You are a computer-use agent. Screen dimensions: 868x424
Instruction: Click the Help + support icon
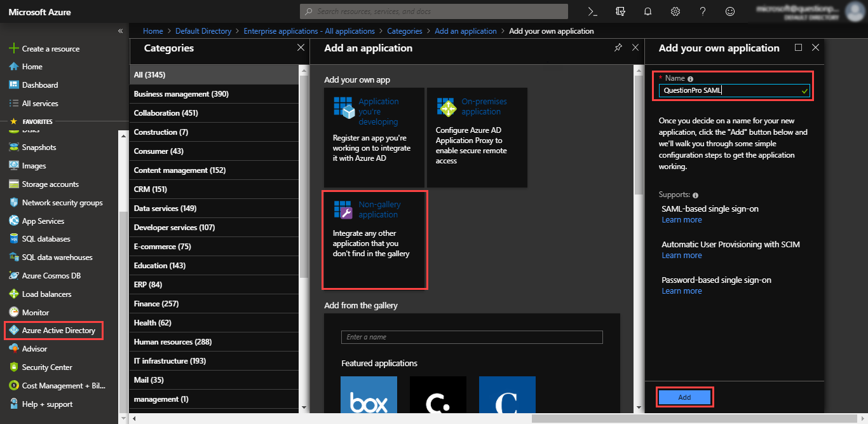[14, 404]
